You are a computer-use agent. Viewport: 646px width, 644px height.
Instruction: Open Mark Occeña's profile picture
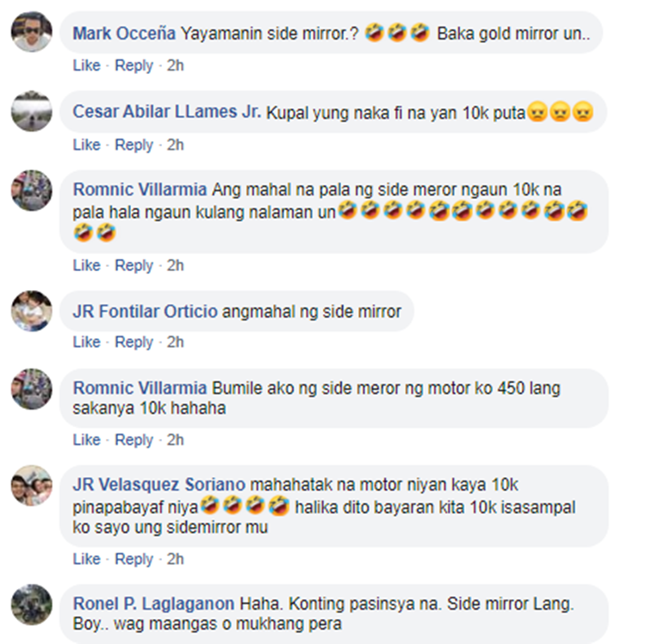tap(32, 32)
